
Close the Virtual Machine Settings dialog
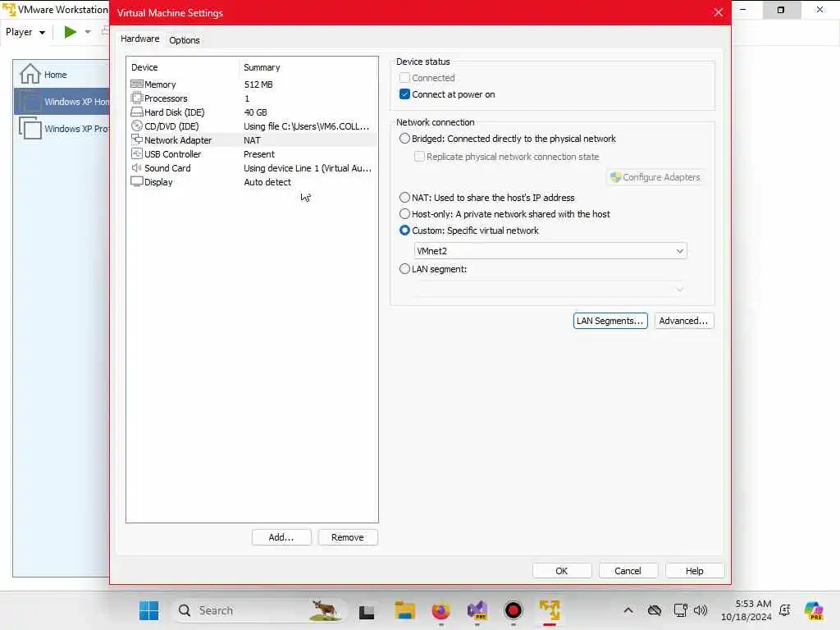pos(719,12)
